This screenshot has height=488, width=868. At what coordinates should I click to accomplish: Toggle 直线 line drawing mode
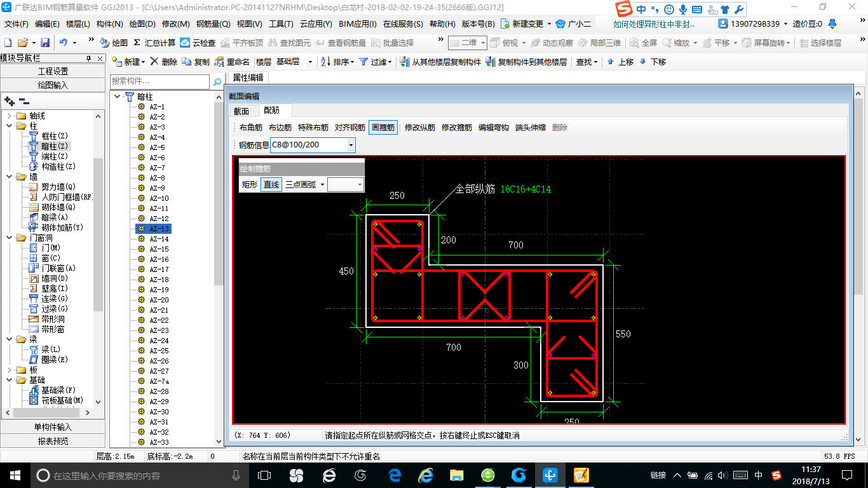pos(271,184)
